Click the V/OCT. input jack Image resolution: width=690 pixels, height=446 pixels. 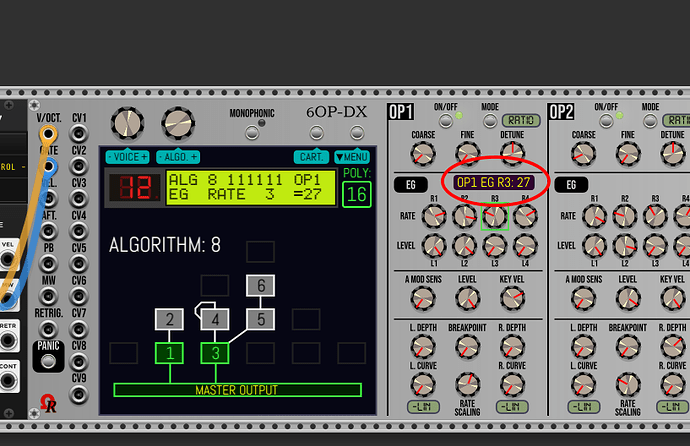[x=47, y=133]
